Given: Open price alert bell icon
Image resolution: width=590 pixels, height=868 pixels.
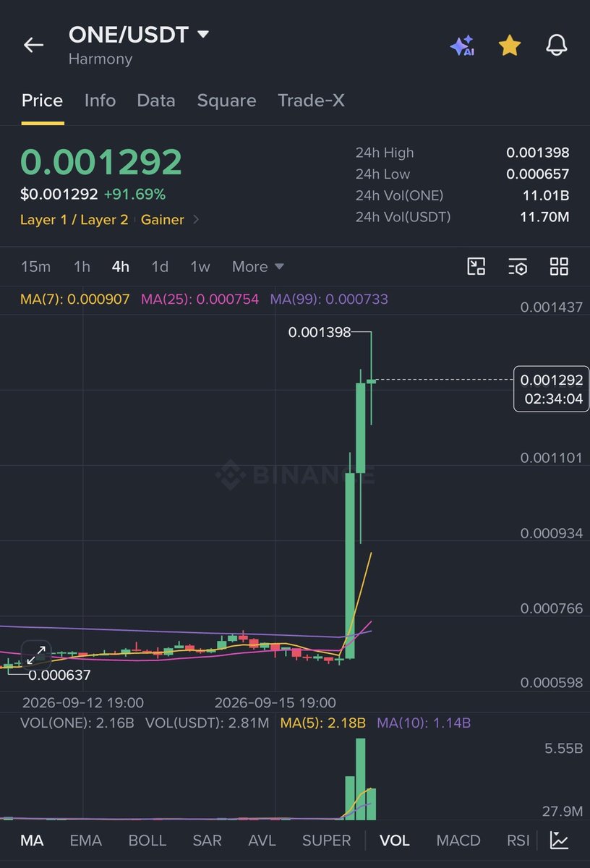Looking at the screenshot, I should click(556, 46).
